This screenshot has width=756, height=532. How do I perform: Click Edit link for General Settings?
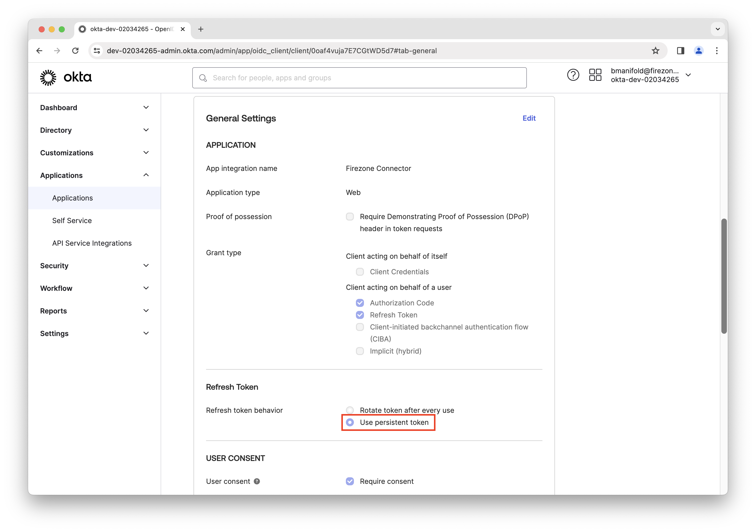pos(529,118)
